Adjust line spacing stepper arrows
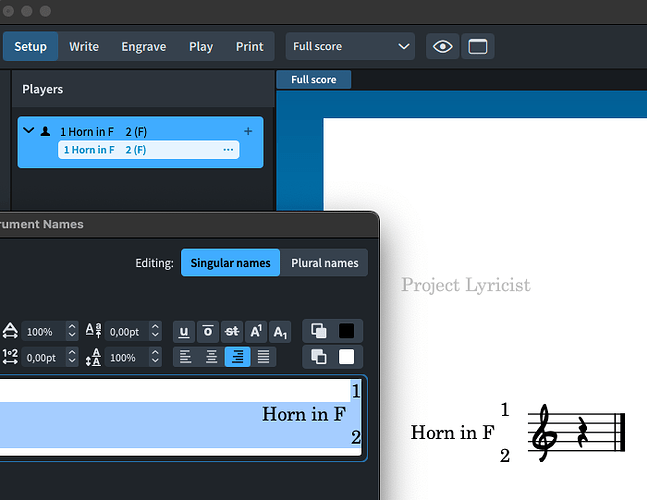This screenshot has height=500, width=647. coord(155,358)
